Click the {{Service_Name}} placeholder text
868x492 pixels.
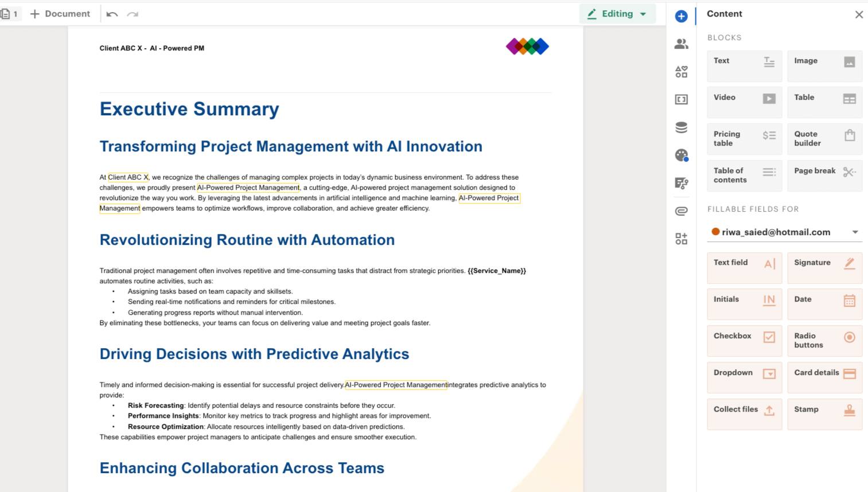[x=497, y=271]
